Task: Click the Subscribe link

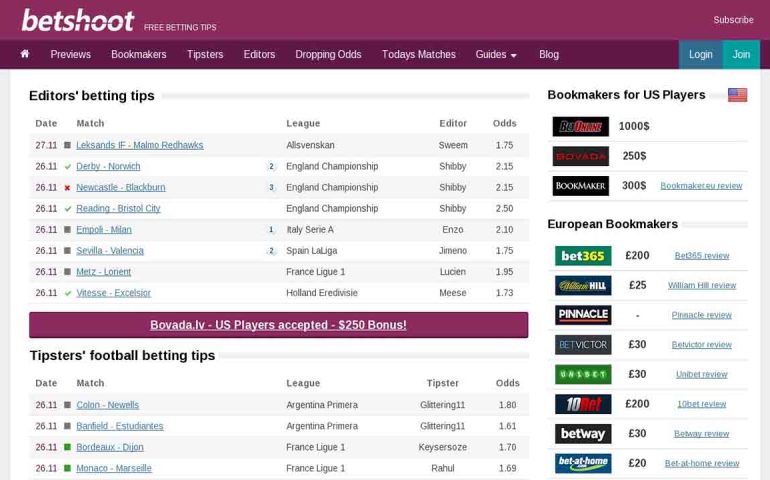Action: coord(734,20)
